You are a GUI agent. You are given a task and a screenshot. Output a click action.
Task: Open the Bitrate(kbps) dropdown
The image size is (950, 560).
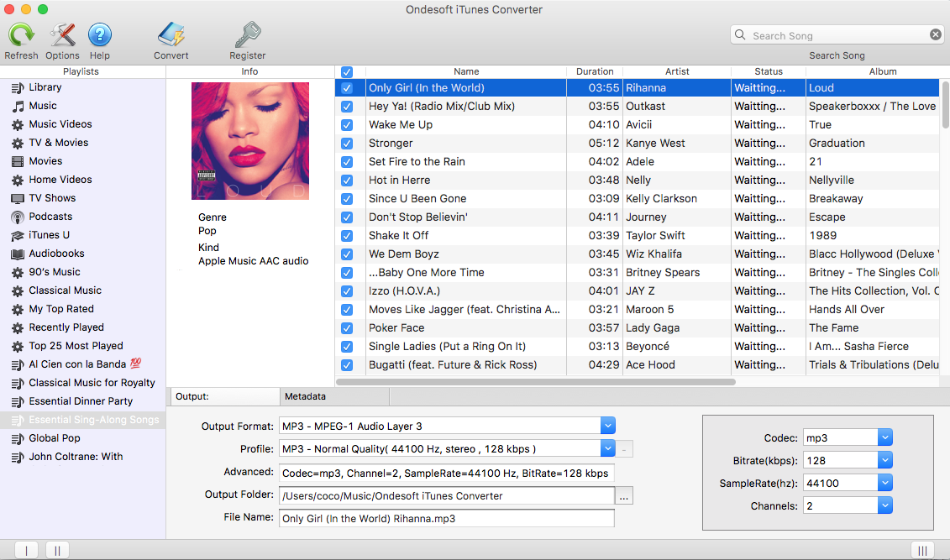coord(884,460)
